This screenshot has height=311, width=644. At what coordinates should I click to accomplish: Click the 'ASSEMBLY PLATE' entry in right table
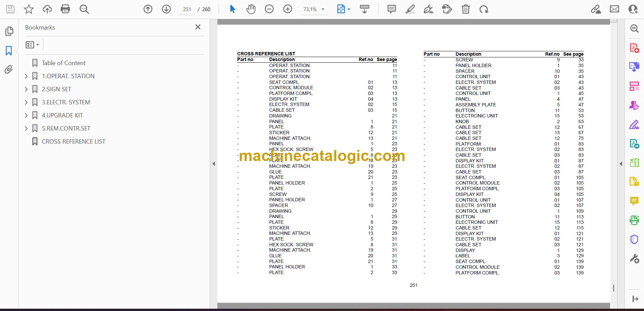click(x=476, y=105)
